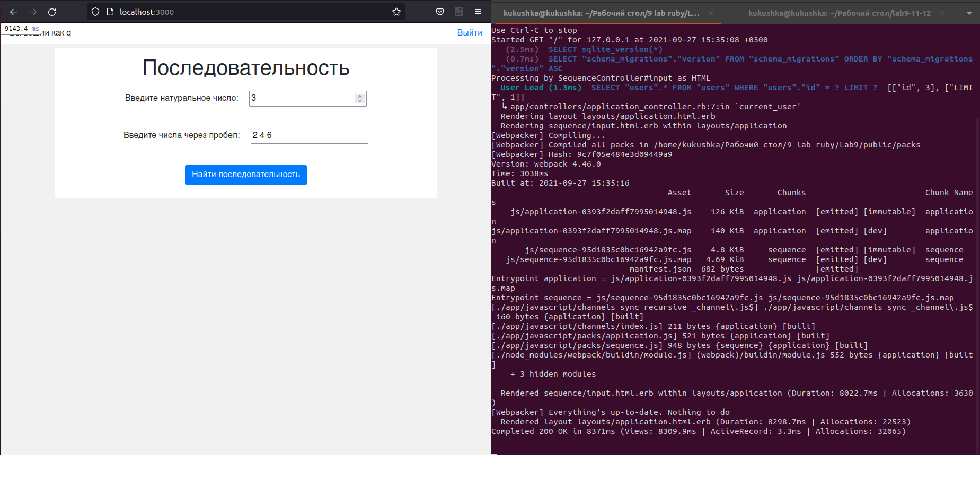
Task: Go forward in the browser
Action: [33, 12]
